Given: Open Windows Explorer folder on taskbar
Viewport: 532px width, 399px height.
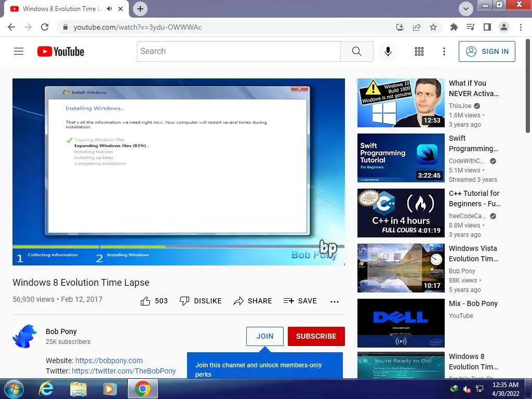Looking at the screenshot, I should [78, 389].
